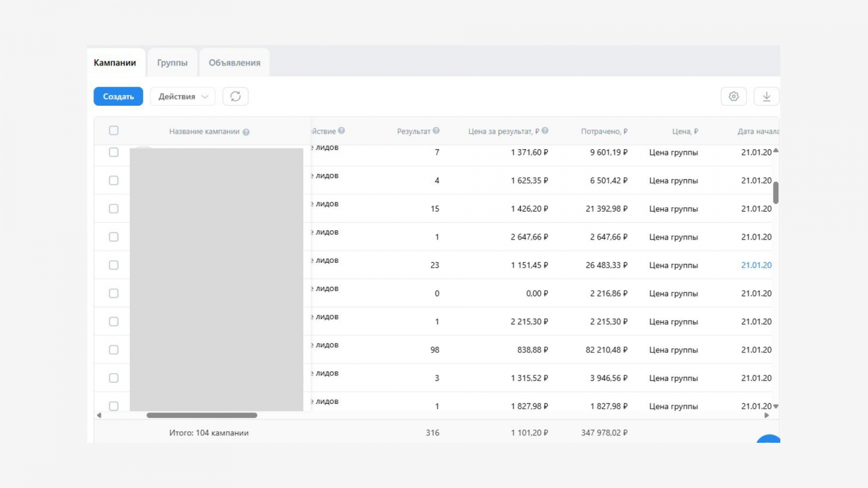868x488 pixels.
Task: Click the download report icon
Action: (x=766, y=97)
